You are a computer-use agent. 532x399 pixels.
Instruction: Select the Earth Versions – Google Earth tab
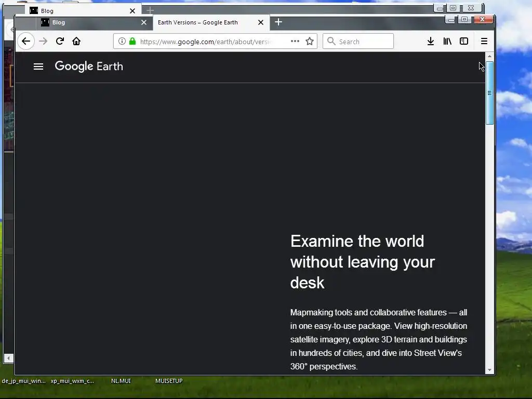click(x=211, y=22)
